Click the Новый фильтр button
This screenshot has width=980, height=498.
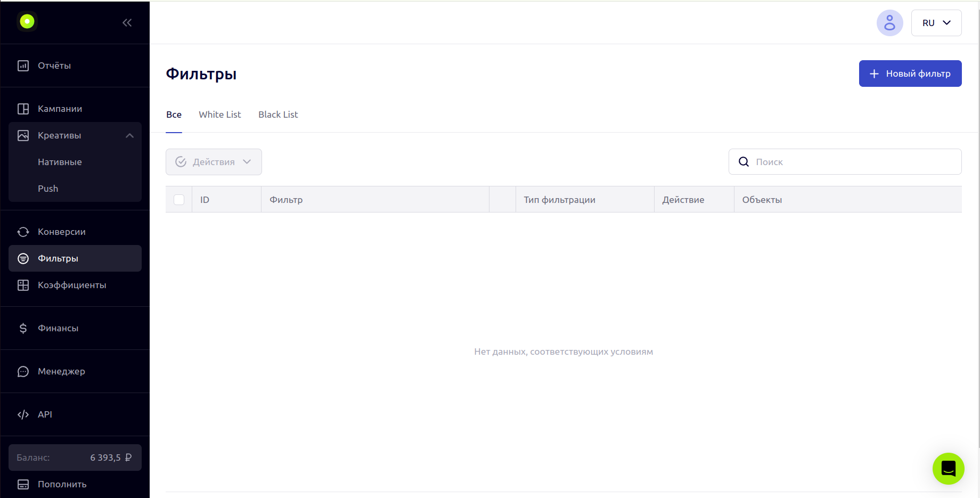(x=910, y=74)
